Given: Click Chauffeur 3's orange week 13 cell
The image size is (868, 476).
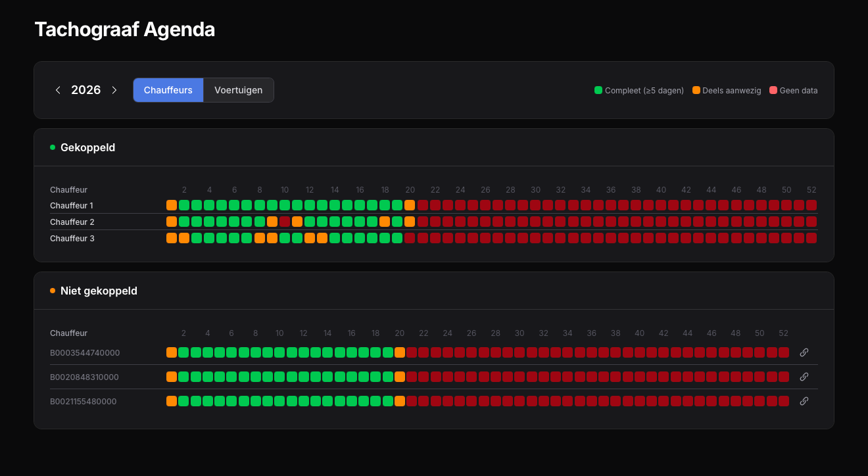Looking at the screenshot, I should pos(322,238).
